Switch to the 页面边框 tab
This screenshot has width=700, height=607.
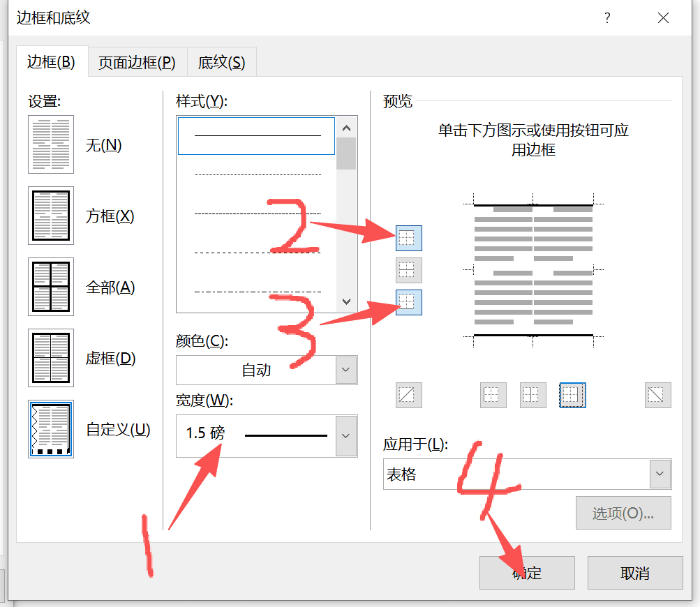[137, 62]
